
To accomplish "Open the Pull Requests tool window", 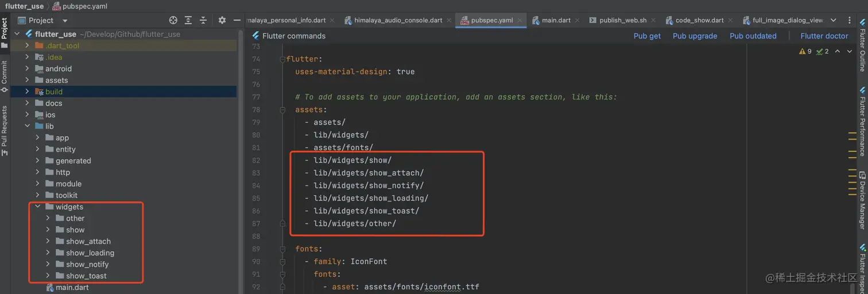I will (5, 130).
